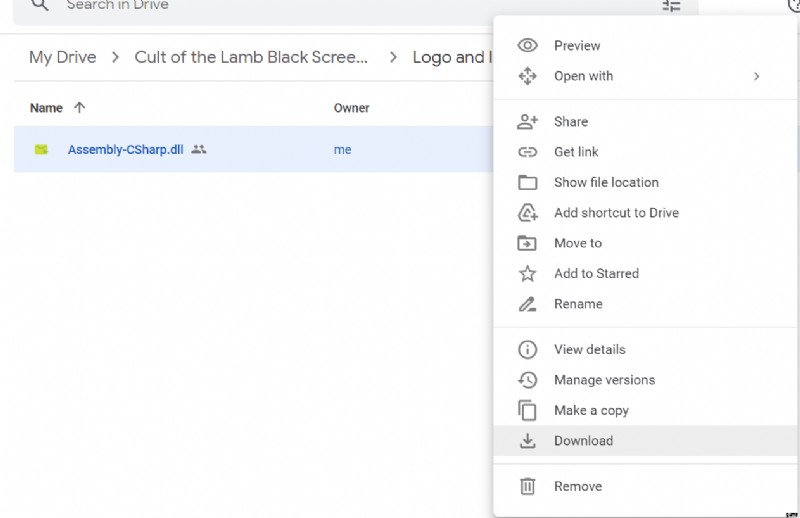Screen dimensions: 800x518
Task: Click the Download arrow icon
Action: point(527,441)
